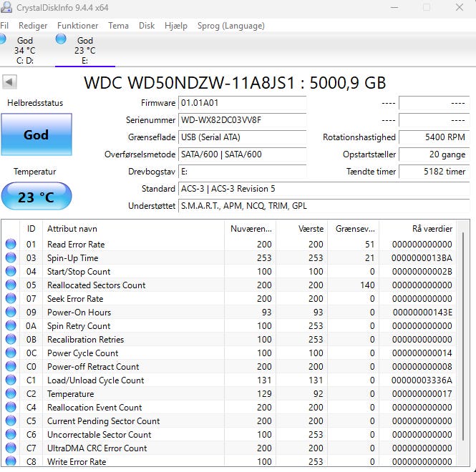The width and height of the screenshot is (476, 472).
Task: Click the status orb for Power-off Retract Count
Action: point(11,366)
